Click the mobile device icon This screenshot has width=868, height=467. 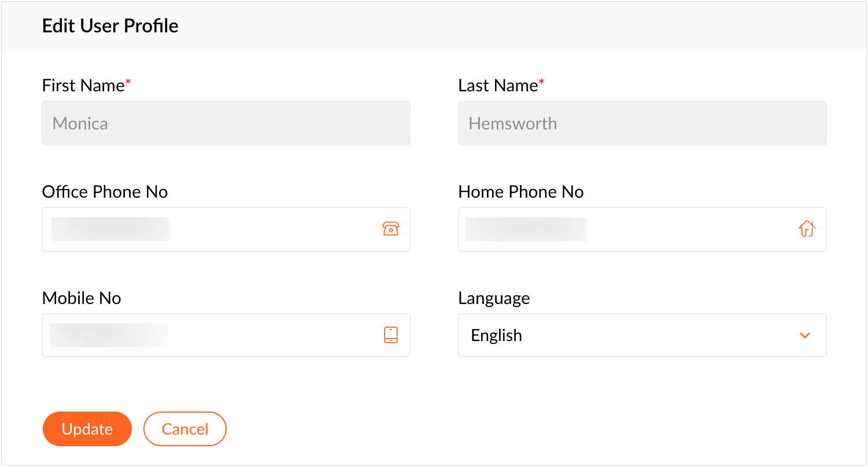tap(391, 335)
